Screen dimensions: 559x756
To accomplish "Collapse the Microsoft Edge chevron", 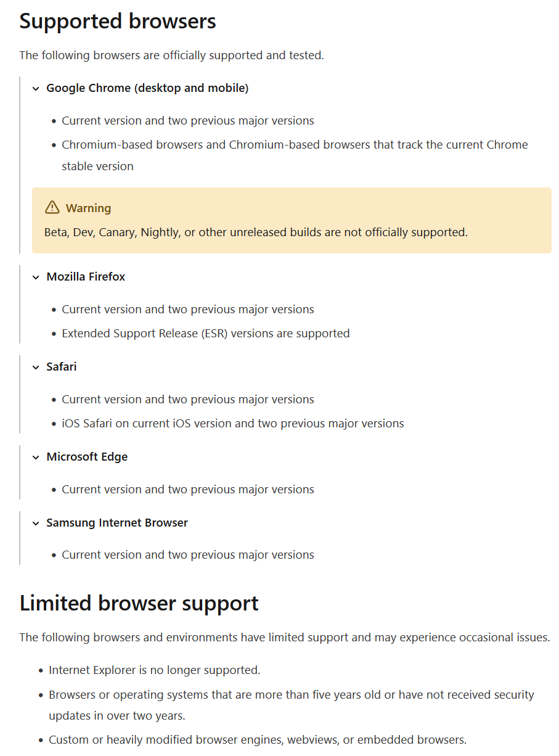I will 36,458.
